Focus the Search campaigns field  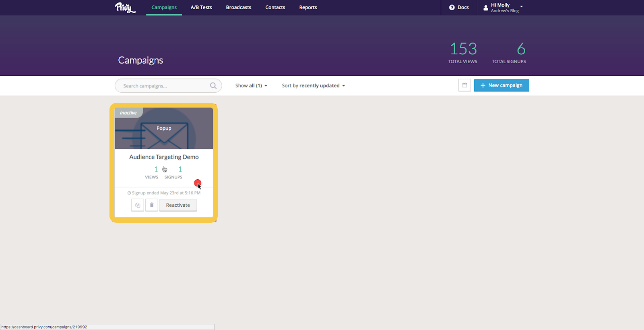(165, 86)
